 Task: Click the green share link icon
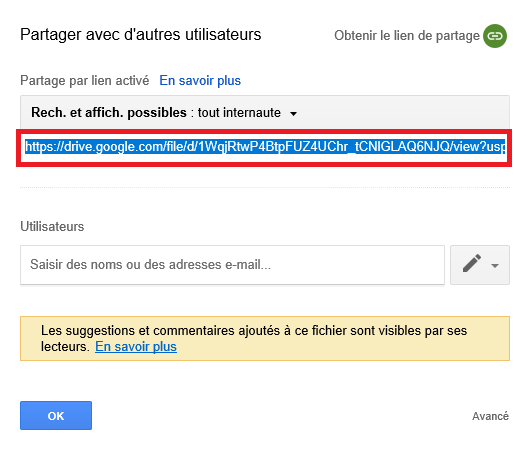(x=495, y=36)
